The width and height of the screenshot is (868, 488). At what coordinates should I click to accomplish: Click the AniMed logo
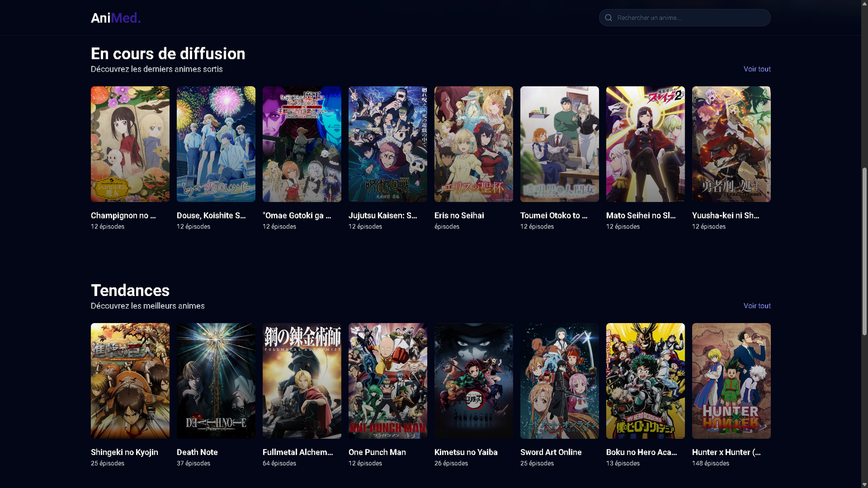point(116,18)
